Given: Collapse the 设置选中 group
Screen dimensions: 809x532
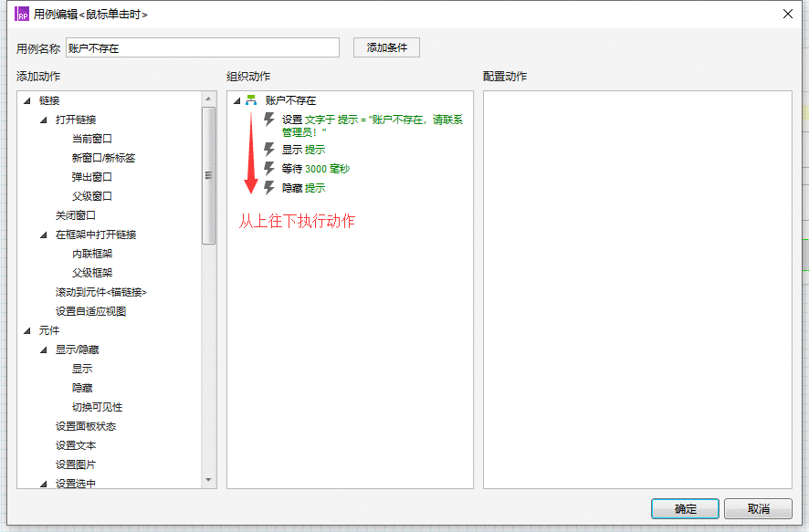Looking at the screenshot, I should click(44, 484).
